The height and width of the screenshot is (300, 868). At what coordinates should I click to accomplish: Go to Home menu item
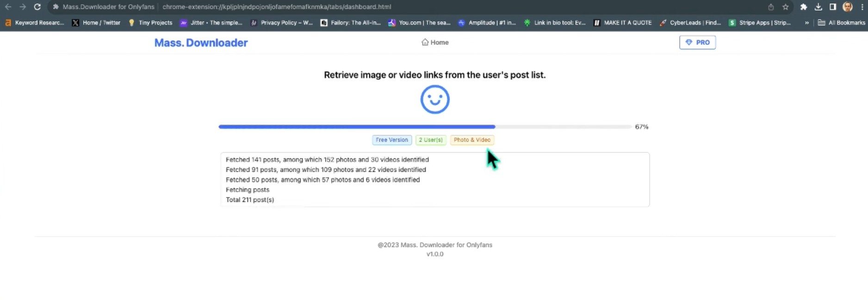pos(435,42)
